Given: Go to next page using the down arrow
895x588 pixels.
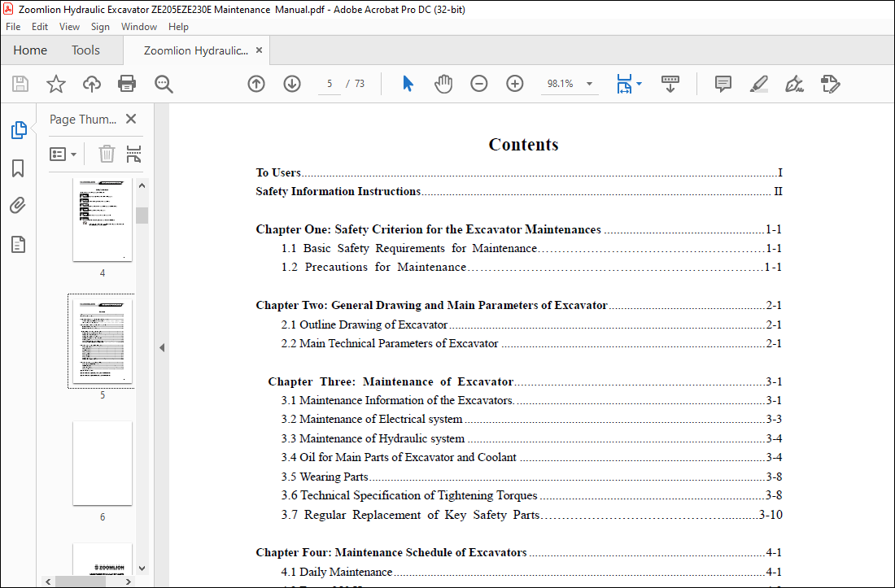Looking at the screenshot, I should tap(292, 84).
